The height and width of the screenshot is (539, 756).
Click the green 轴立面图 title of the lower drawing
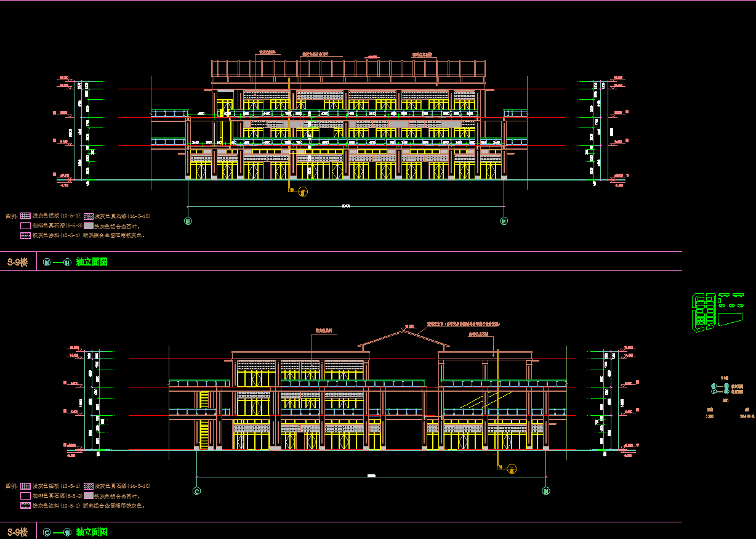(92, 532)
